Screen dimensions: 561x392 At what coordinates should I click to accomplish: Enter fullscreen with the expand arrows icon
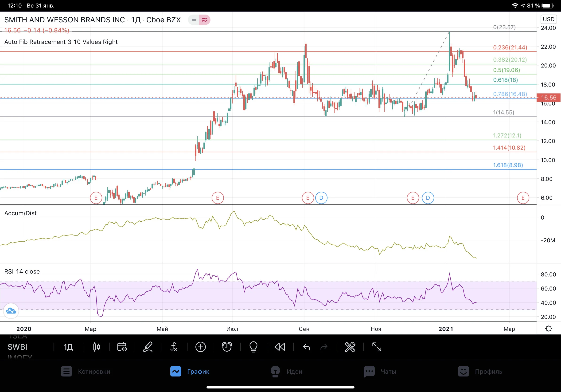(377, 347)
